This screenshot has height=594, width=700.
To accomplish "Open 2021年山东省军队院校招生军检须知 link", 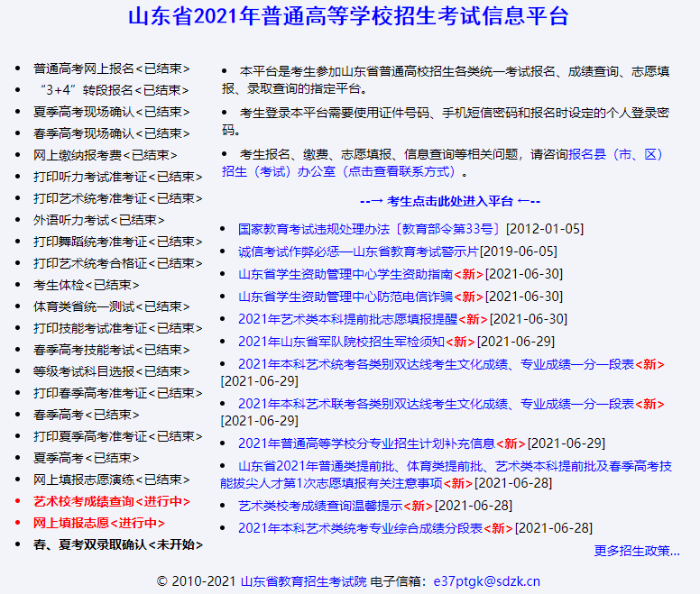I will click(341, 342).
